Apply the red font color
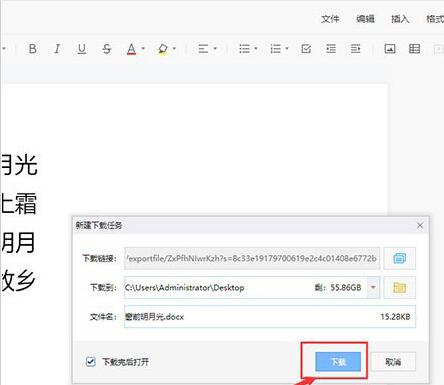Viewport: 444px width, 385px height. click(132, 49)
